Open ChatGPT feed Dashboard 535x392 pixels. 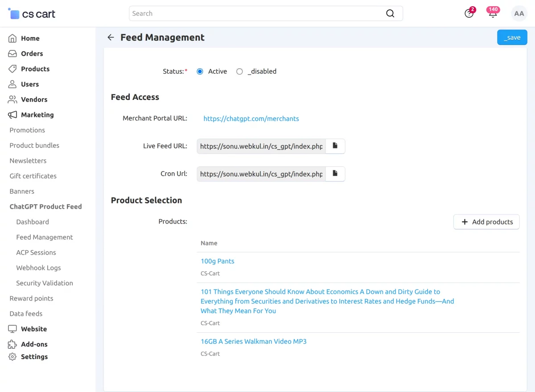pyautogui.click(x=33, y=222)
